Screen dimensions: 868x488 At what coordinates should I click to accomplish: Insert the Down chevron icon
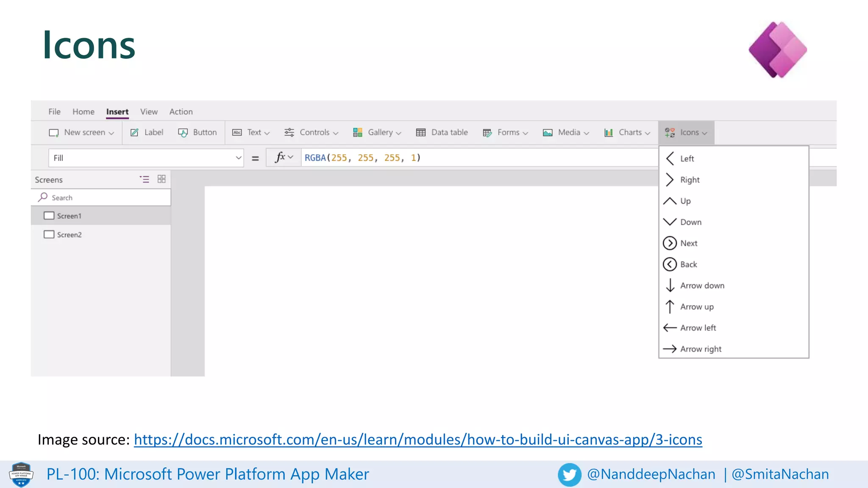pos(670,222)
